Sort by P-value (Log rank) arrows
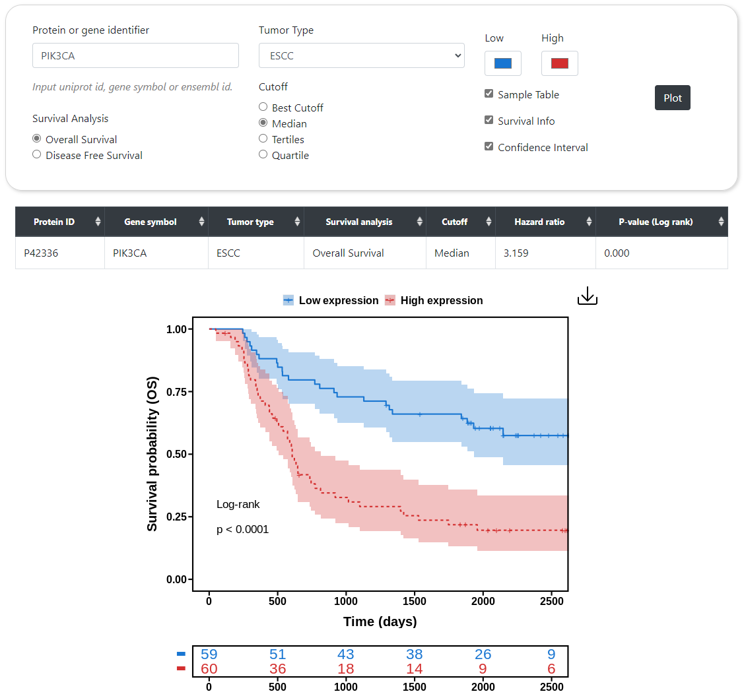The width and height of the screenshot is (744, 700). (x=721, y=222)
